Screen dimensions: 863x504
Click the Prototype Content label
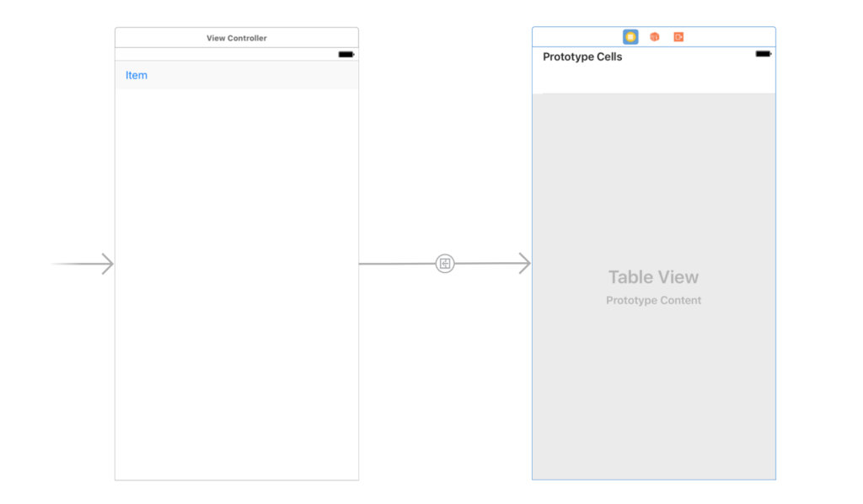(653, 300)
